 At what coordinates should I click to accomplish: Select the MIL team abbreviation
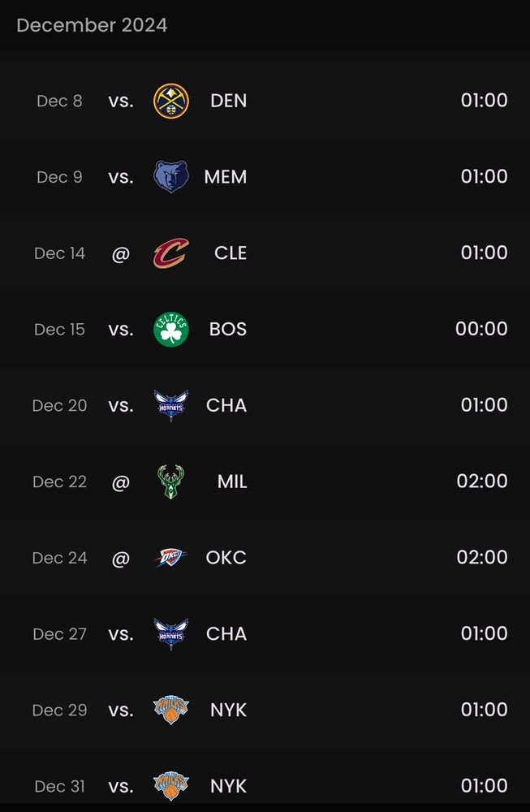[x=232, y=482]
